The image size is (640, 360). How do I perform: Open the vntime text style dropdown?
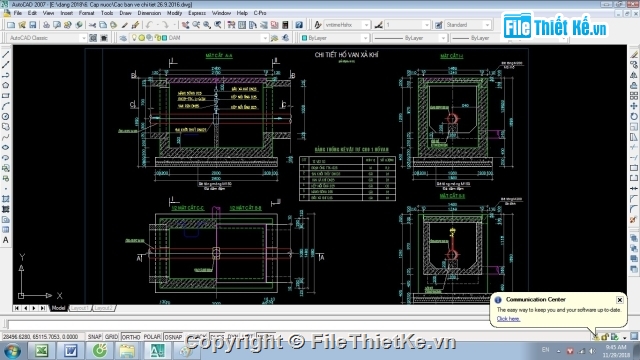366,25
